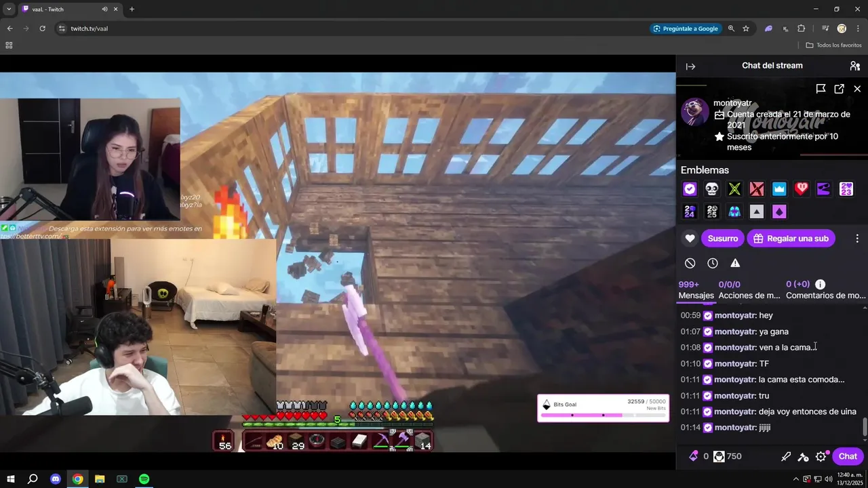868x488 pixels.
Task: Click the 2024 badge emblem
Action: coord(690,211)
